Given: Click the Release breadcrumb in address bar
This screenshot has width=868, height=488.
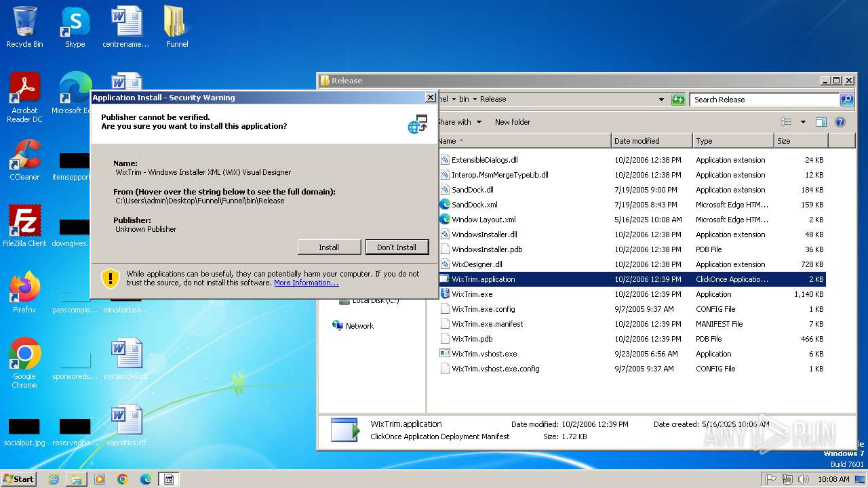Looking at the screenshot, I should click(493, 99).
